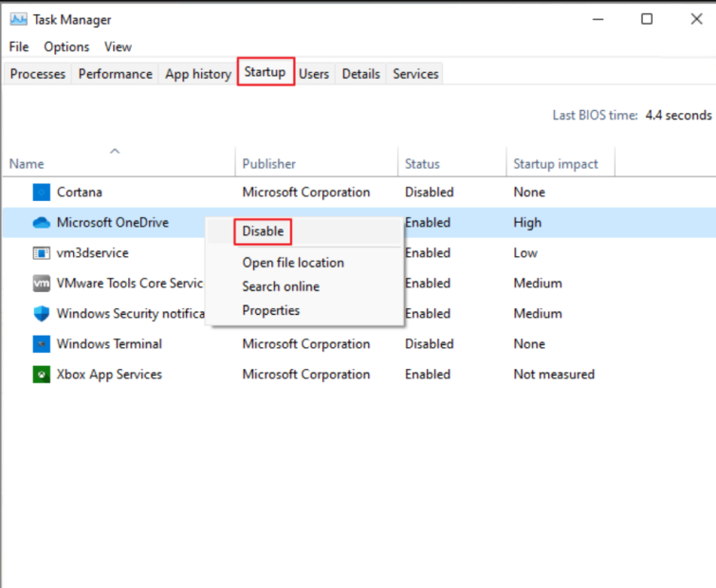This screenshot has width=716, height=588.
Task: Click the Xbox App Services icon
Action: [x=42, y=375]
